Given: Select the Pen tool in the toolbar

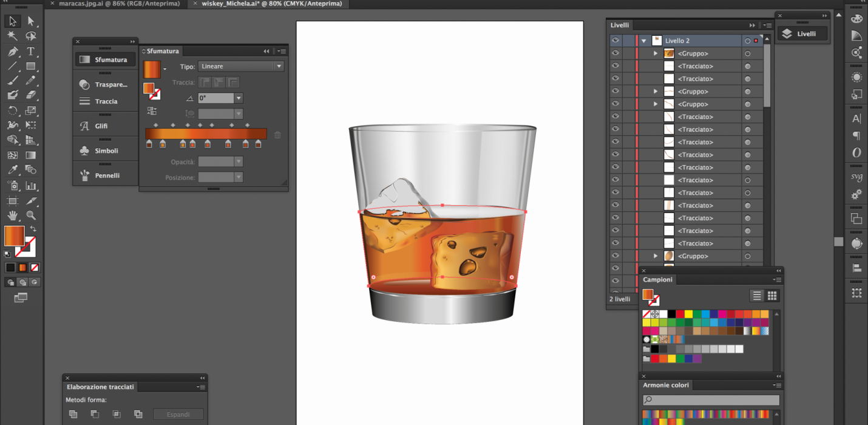Looking at the screenshot, I should pyautogui.click(x=13, y=52).
